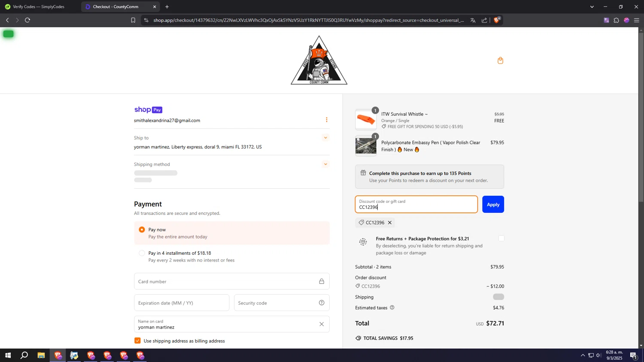Open File Explorer from taskbar
Image resolution: width=644 pixels, height=362 pixels.
(x=41, y=355)
